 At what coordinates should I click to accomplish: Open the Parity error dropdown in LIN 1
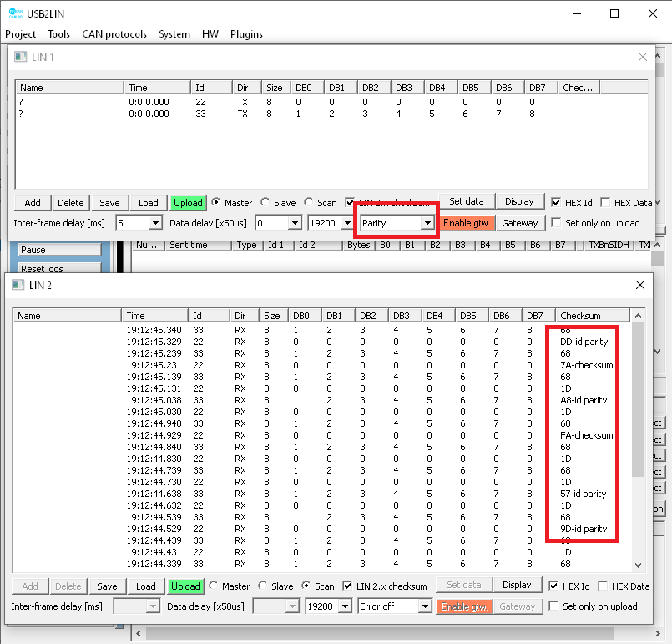427,223
